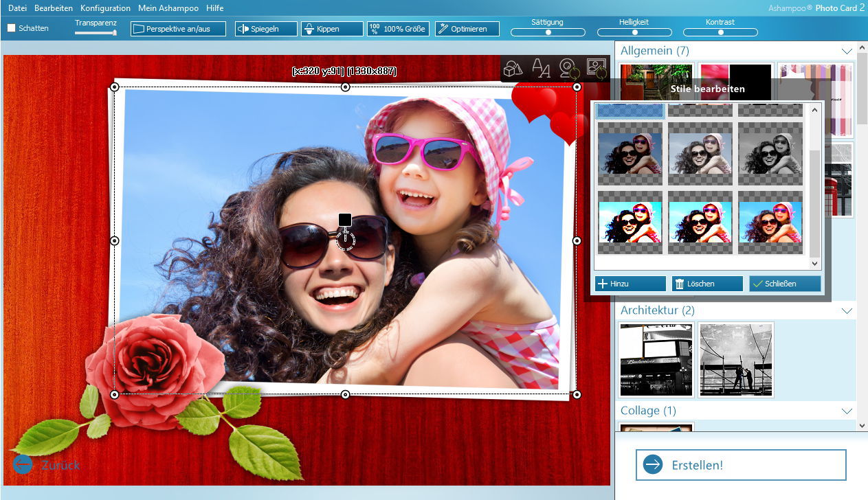Collapse the Architektur category

847,311
